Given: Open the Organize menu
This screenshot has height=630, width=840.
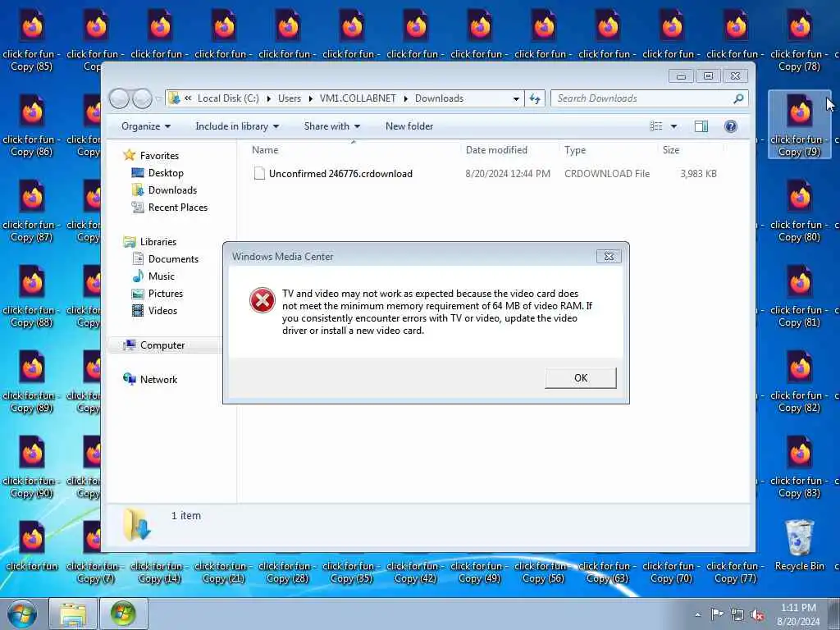Looking at the screenshot, I should click(x=146, y=126).
